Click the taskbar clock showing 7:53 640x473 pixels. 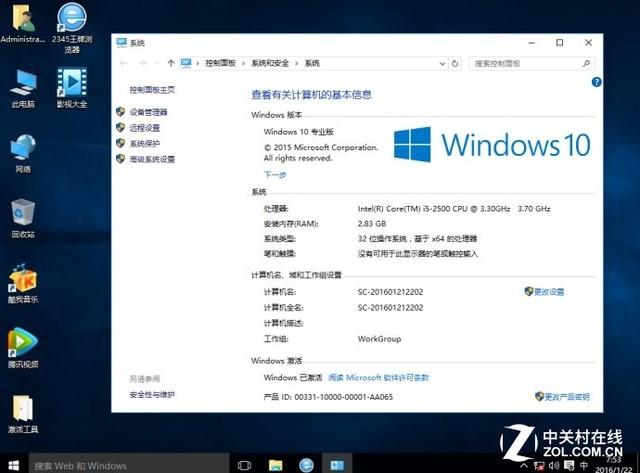point(613,465)
